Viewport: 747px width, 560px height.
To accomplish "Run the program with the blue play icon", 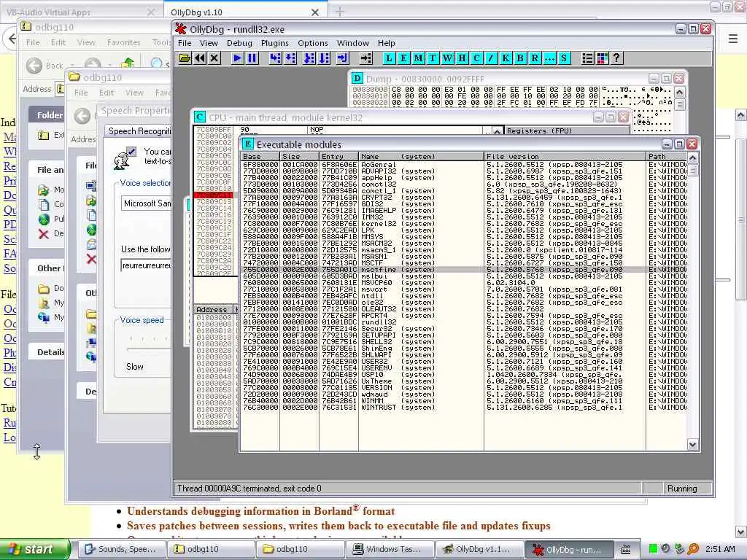I will point(237,58).
